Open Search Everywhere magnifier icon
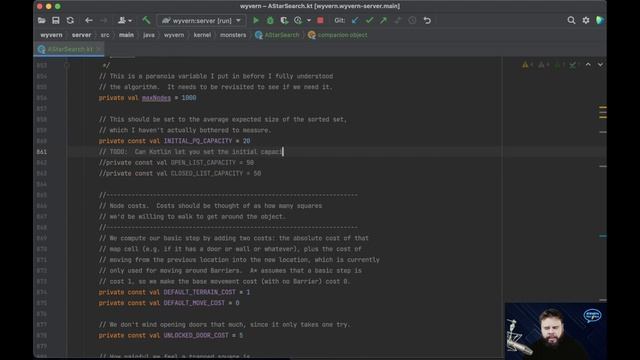 [x=571, y=20]
